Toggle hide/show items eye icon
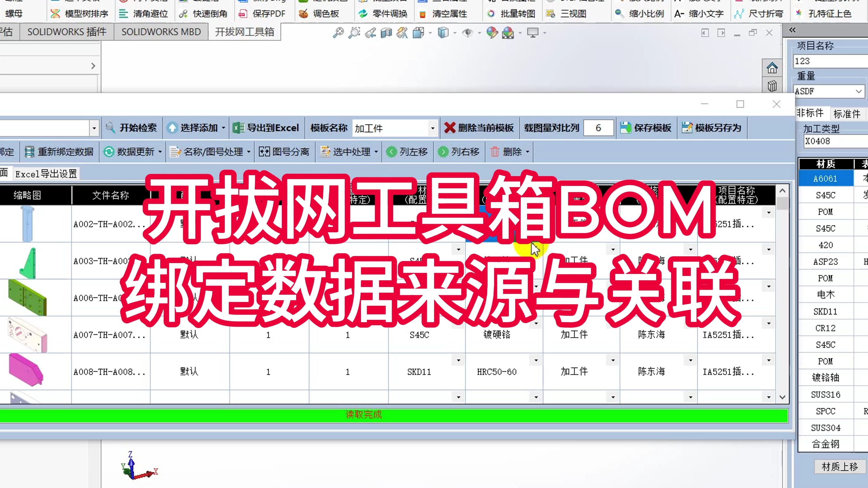Viewport: 868px width, 488px height. click(467, 33)
